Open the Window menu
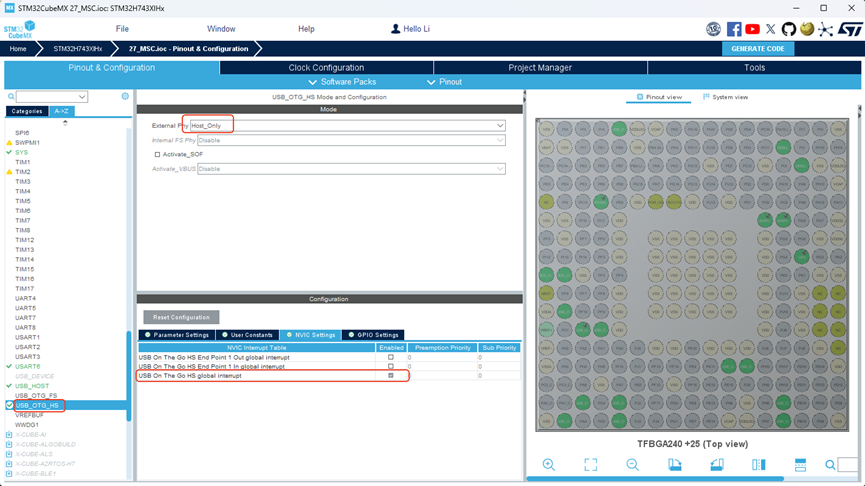The height and width of the screenshot is (486, 865). (221, 29)
